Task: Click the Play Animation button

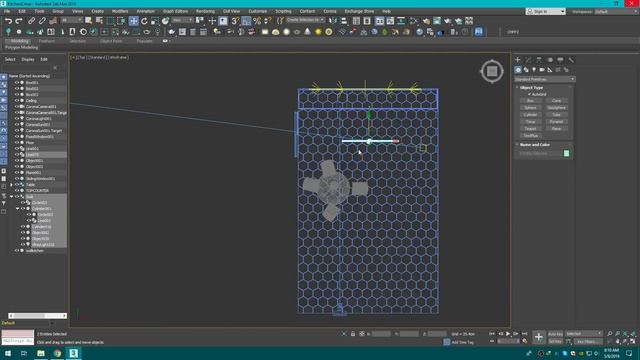Action: [508, 334]
